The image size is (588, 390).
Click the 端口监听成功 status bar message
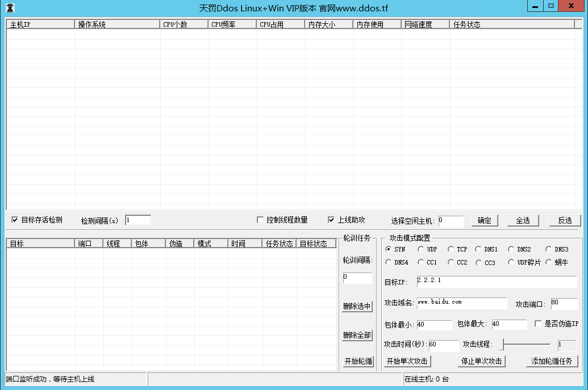(x=50, y=379)
